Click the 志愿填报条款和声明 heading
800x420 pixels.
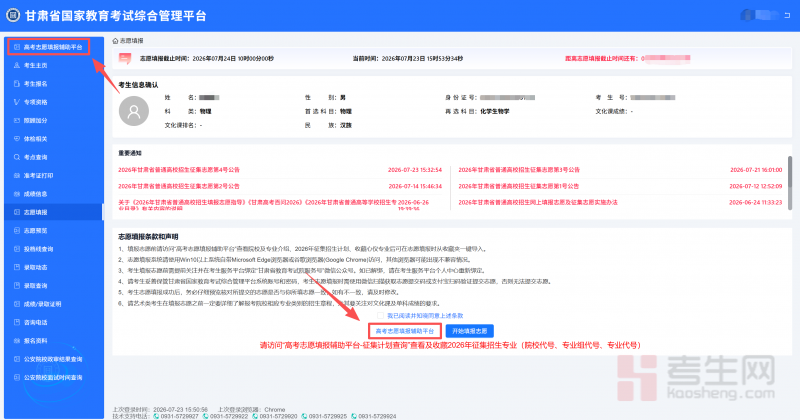(x=148, y=237)
